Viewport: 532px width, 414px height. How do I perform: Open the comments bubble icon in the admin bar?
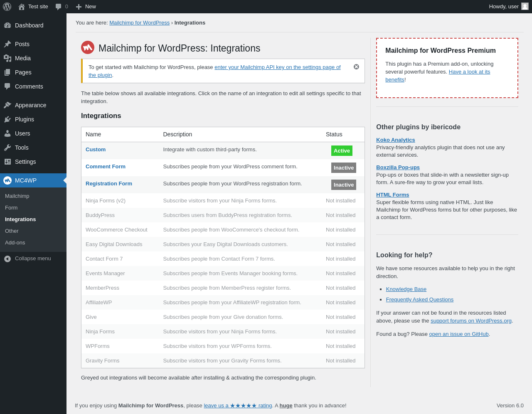coord(59,7)
